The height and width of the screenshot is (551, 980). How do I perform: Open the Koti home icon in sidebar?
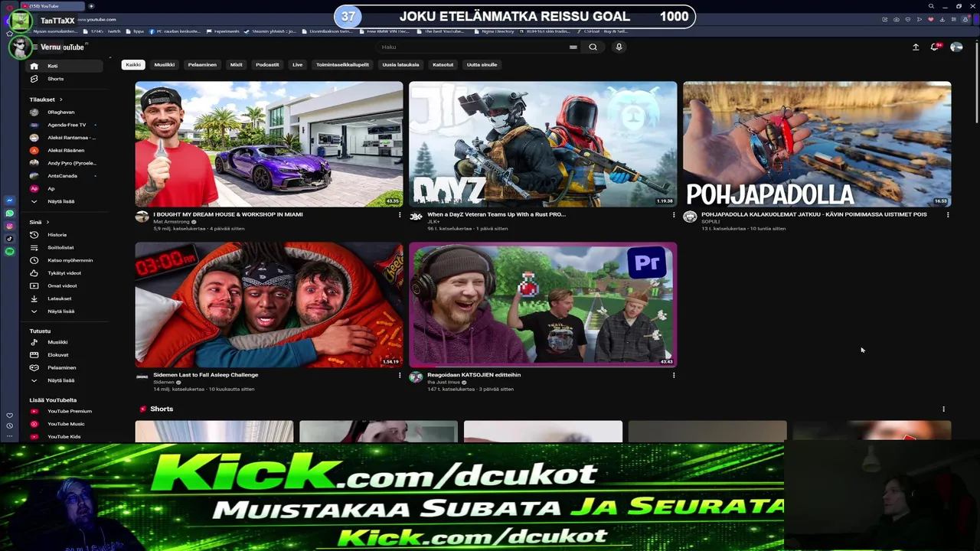pos(34,66)
